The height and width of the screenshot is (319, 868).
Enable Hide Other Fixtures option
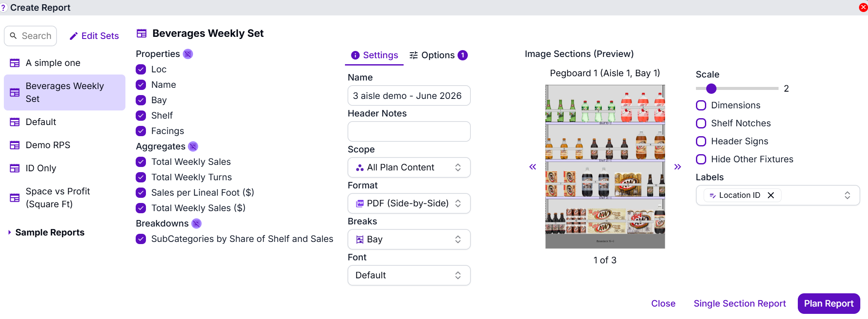701,159
